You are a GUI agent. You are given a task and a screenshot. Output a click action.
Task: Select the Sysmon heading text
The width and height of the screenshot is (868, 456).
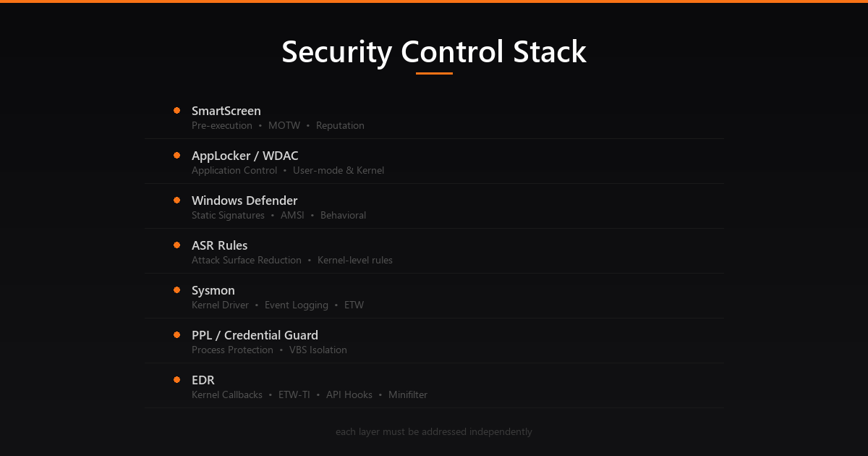213,290
